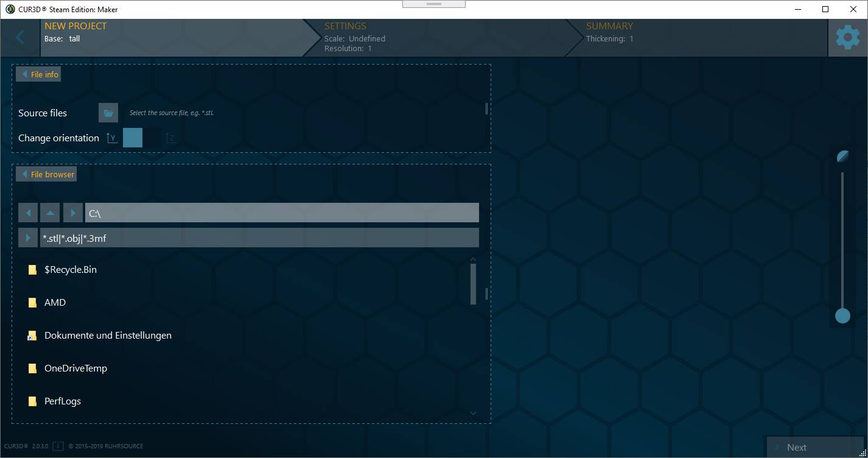Viewport: 868px width, 458px height.
Task: Click the back arrow in the header
Action: [20, 38]
